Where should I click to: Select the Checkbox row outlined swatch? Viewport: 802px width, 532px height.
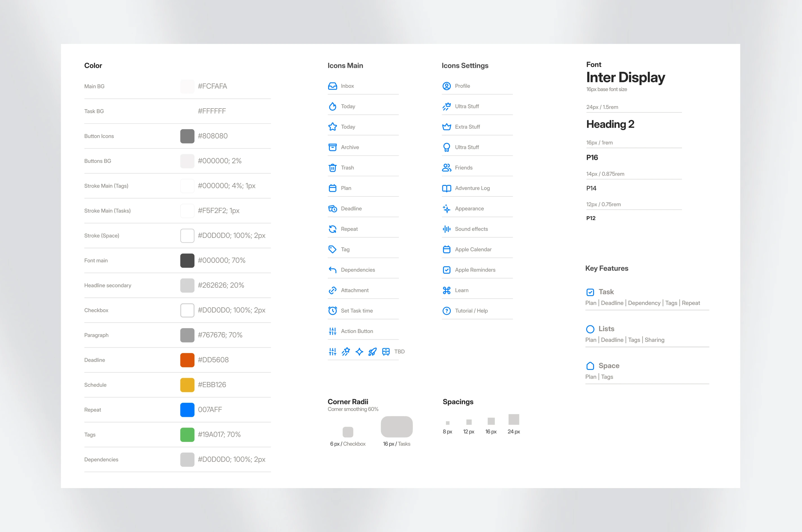(x=187, y=310)
